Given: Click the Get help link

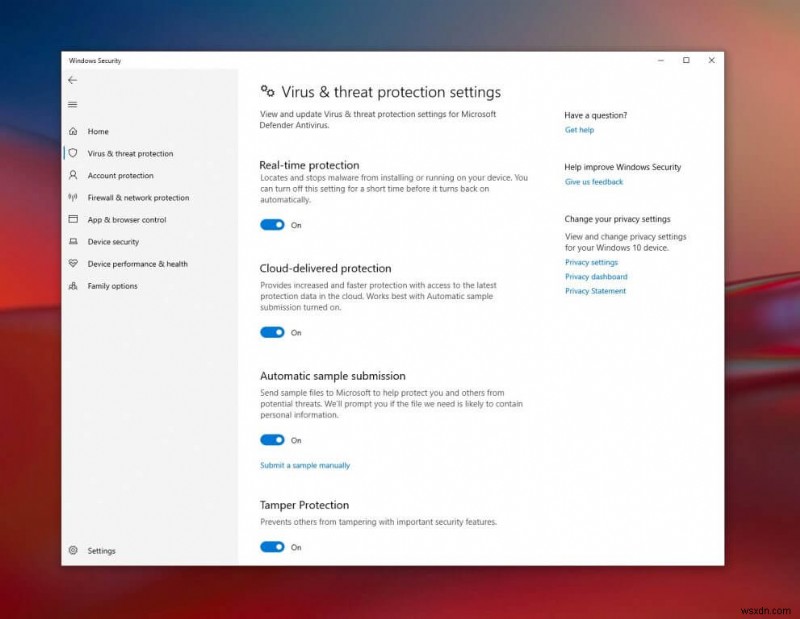Looking at the screenshot, I should 579,129.
